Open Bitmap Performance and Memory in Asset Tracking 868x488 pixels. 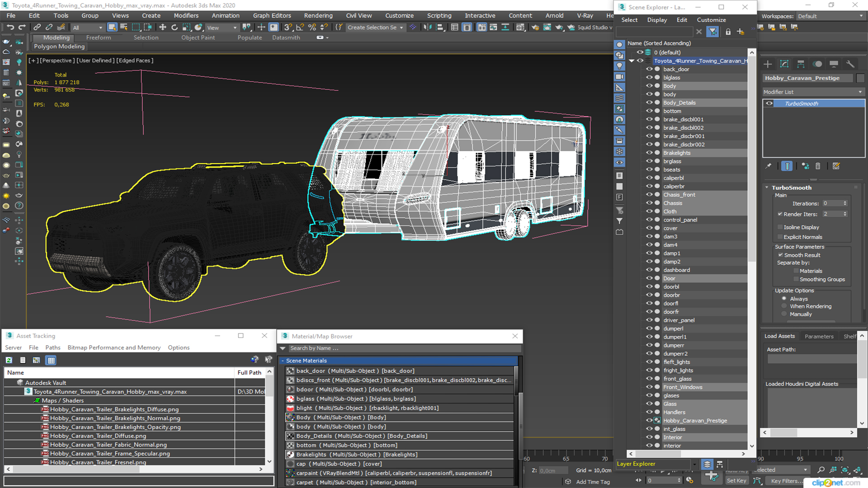[114, 347]
